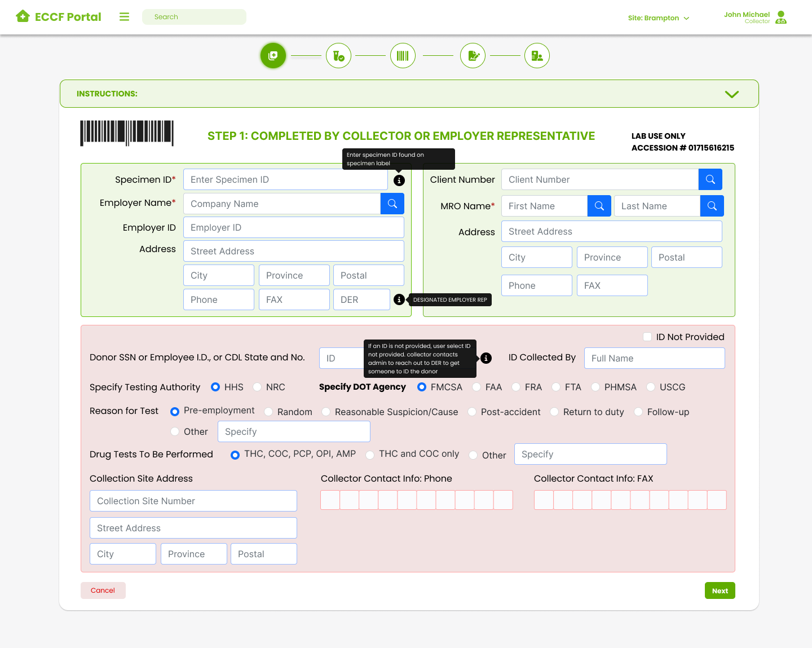Click the Specimen ID info icon
Viewport: 812px width, 648px height.
399,180
